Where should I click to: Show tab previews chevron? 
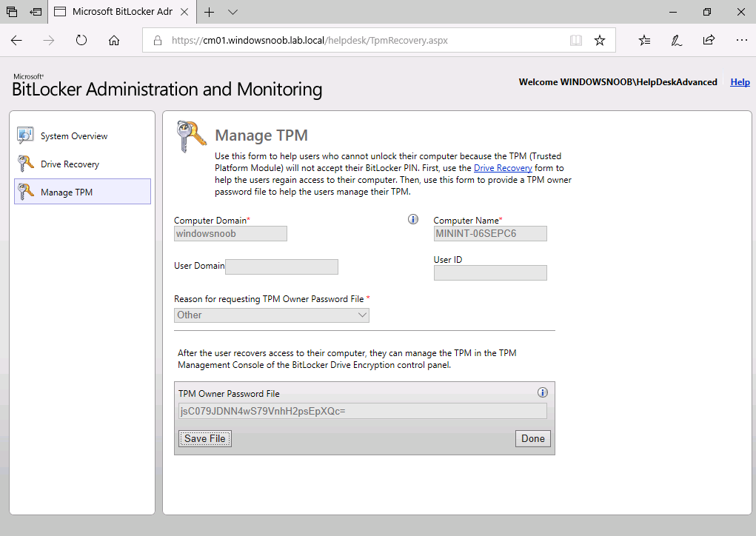233,12
